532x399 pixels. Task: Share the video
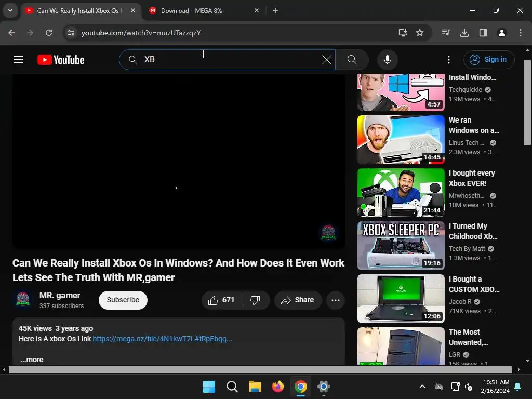tap(298, 300)
